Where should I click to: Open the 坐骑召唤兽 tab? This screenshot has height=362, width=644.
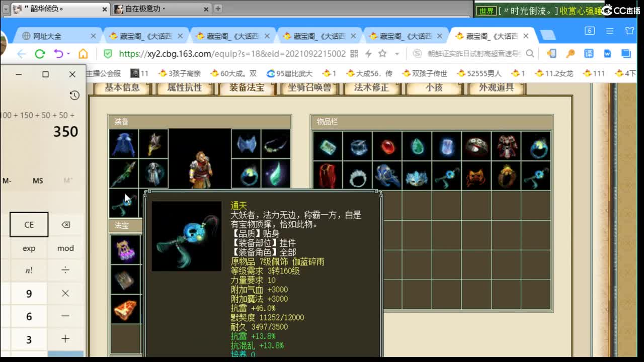click(x=309, y=87)
